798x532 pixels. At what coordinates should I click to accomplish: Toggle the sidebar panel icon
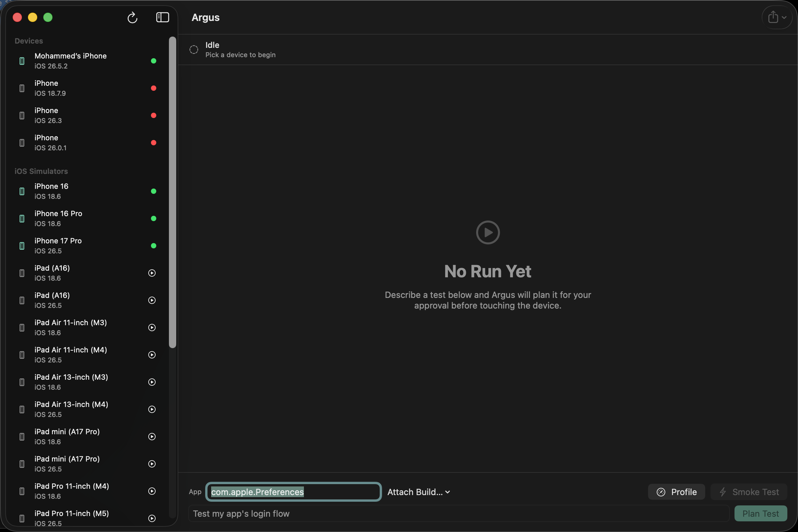click(x=163, y=17)
